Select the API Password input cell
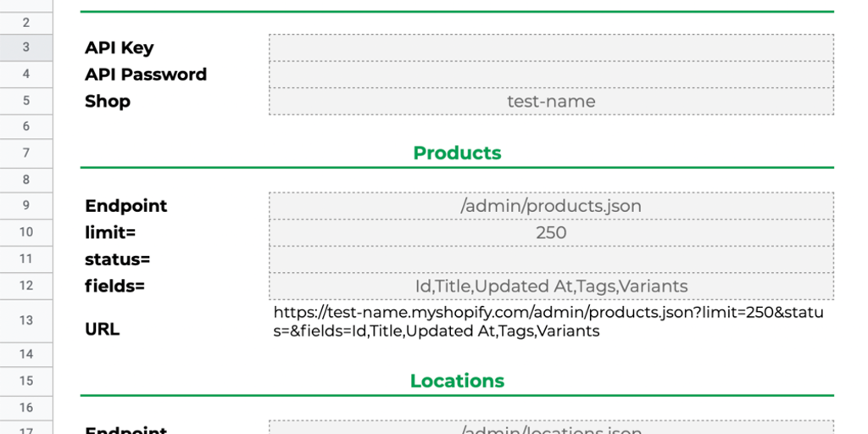 point(551,75)
